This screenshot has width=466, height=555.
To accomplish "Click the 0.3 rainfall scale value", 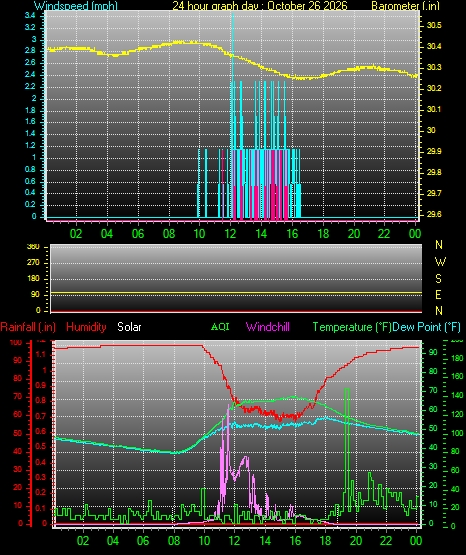I will pyautogui.click(x=41, y=477).
